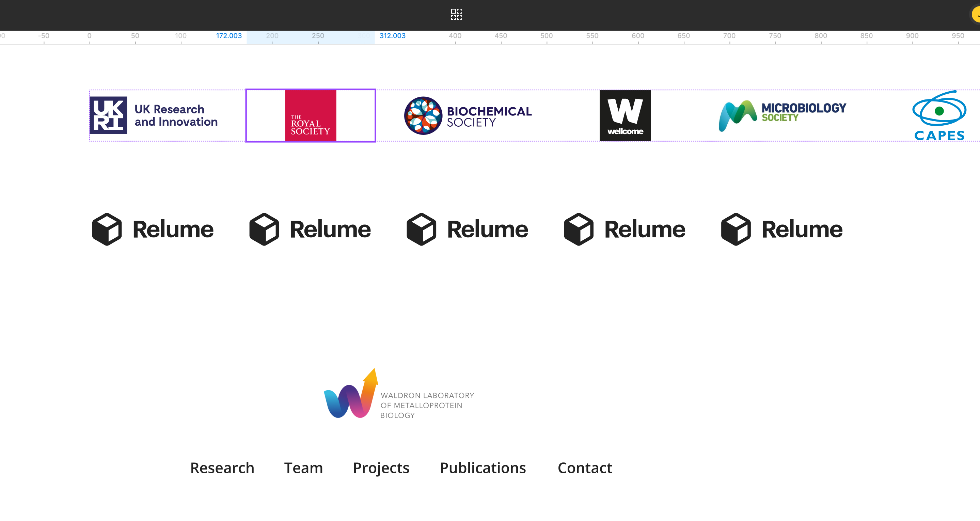The width and height of the screenshot is (980, 521).
Task: Click the fifth Relume logo
Action: [782, 229]
